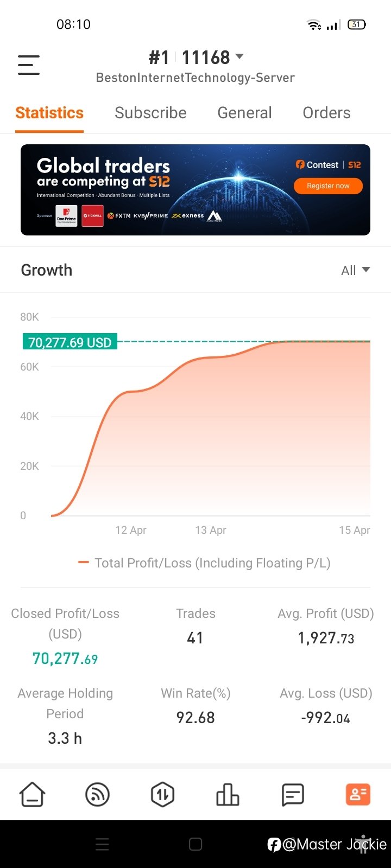The width and height of the screenshot is (391, 868).
Task: Open the hamburger menu icon
Action: [x=29, y=65]
